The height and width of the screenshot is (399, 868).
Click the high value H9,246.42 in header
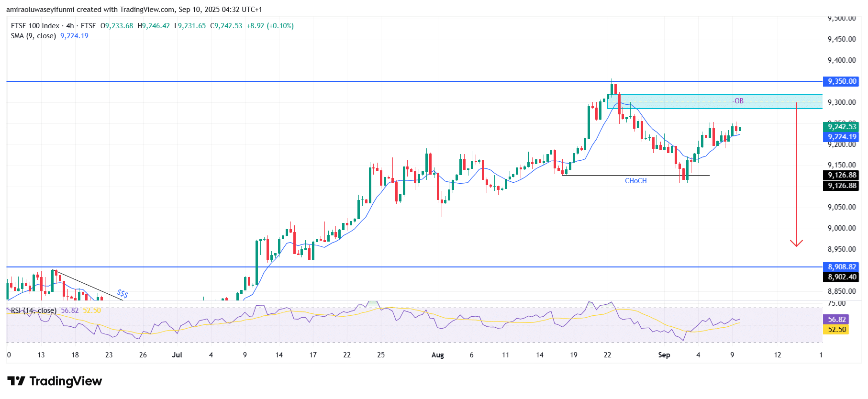point(154,26)
